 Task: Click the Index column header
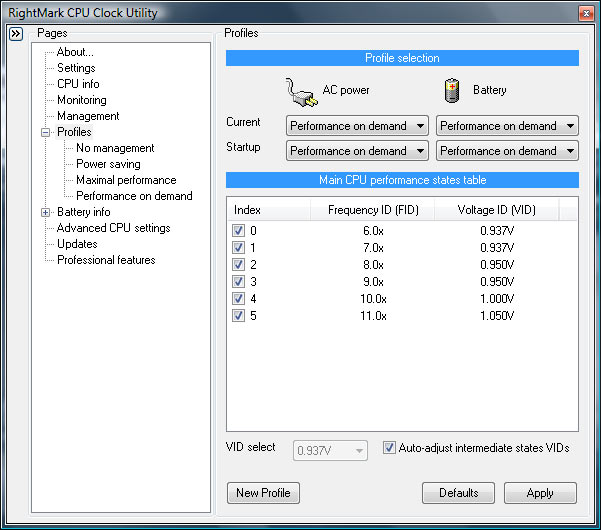pos(268,210)
